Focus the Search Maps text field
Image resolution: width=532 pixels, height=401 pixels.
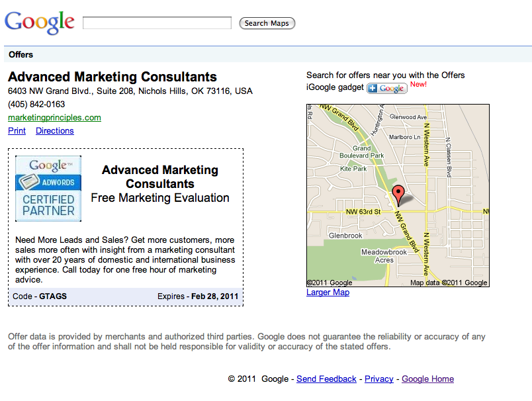point(157,23)
